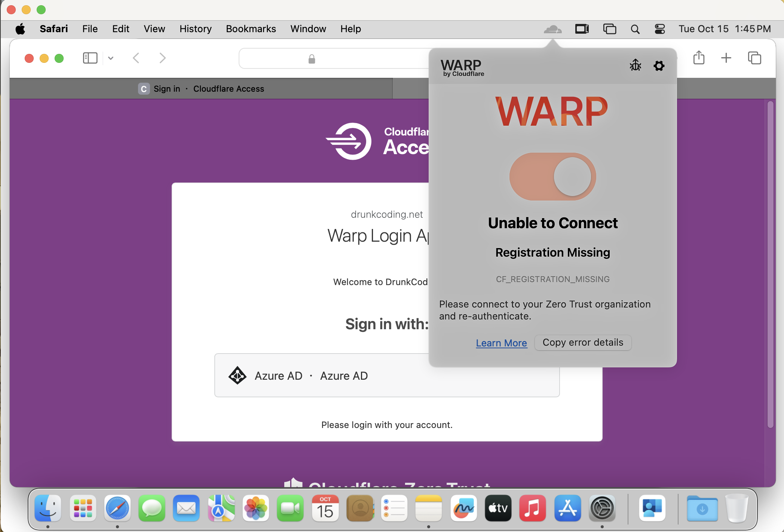
Task: Click the WARP diagnostics bug icon
Action: [635, 65]
